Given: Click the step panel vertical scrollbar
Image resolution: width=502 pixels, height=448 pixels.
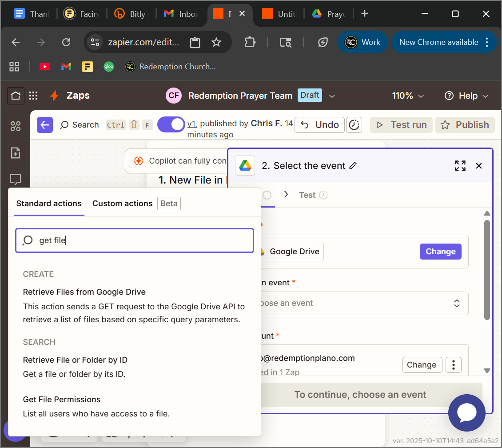Looking at the screenshot, I should 487,267.
